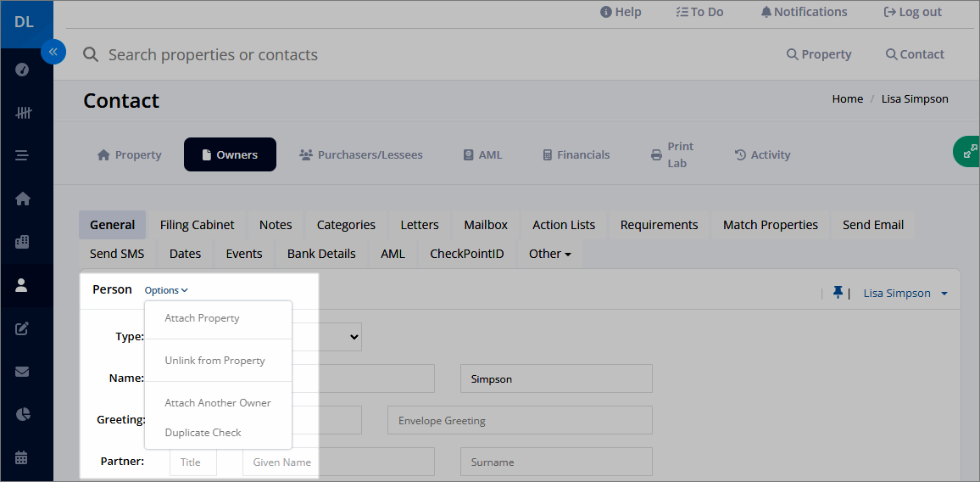
Task: Select the contact person icon in sidebar
Action: point(22,285)
